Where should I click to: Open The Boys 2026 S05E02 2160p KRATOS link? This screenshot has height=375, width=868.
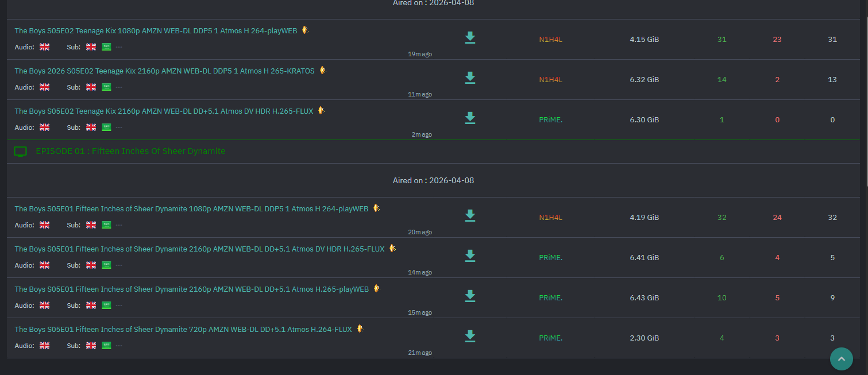(x=164, y=71)
